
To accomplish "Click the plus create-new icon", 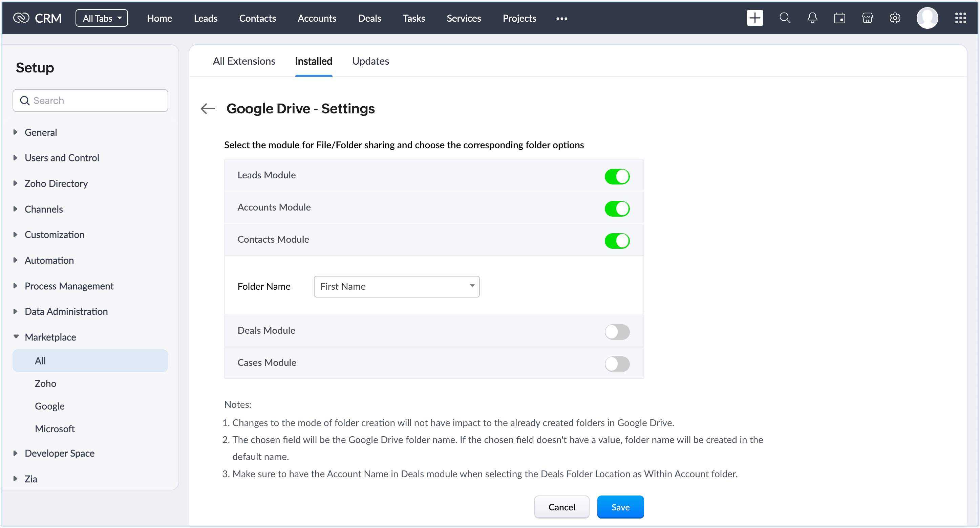I will pyautogui.click(x=754, y=18).
